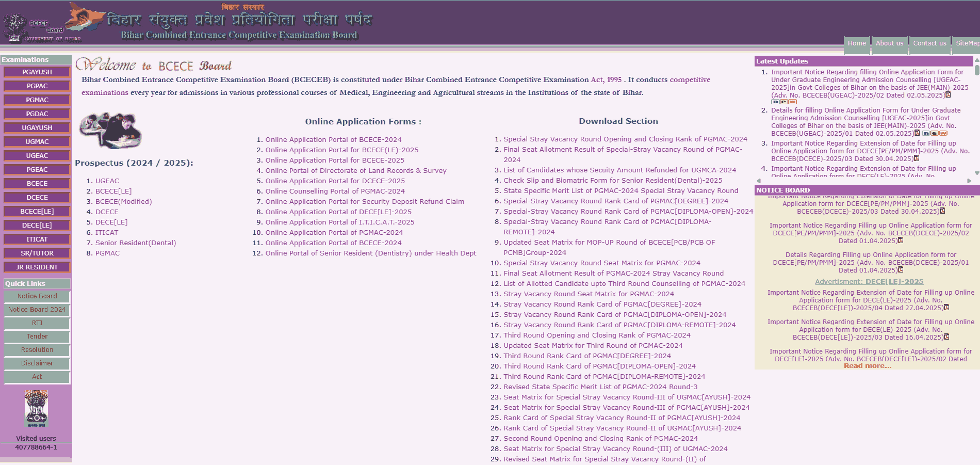Select DECE[LE] examination button in sidebar
980x465 pixels.
tap(37, 226)
